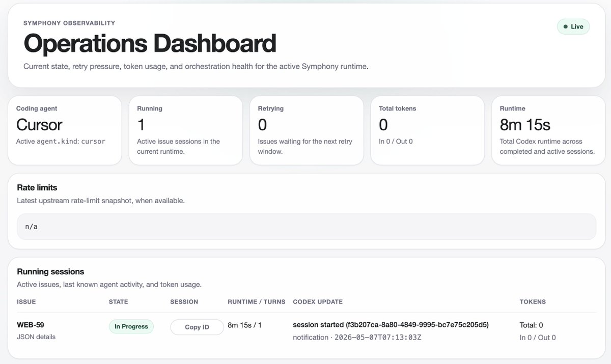Click the dashboard subtitle about current state

click(x=196, y=67)
